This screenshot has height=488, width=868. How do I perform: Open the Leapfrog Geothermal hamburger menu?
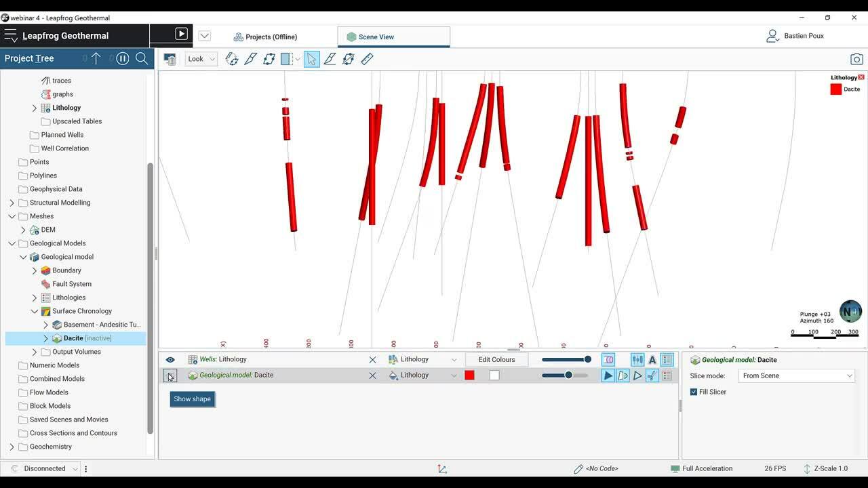point(11,36)
